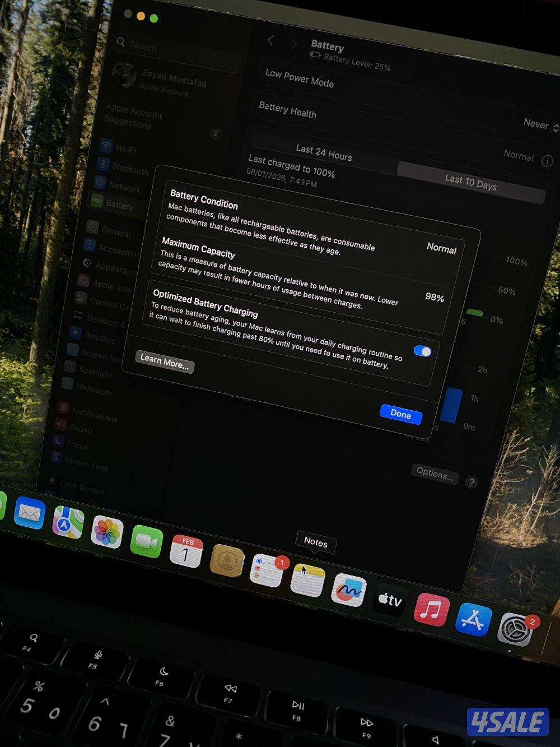Launch Maps from the Dock
This screenshot has width=560, height=747.
pyautogui.click(x=68, y=522)
